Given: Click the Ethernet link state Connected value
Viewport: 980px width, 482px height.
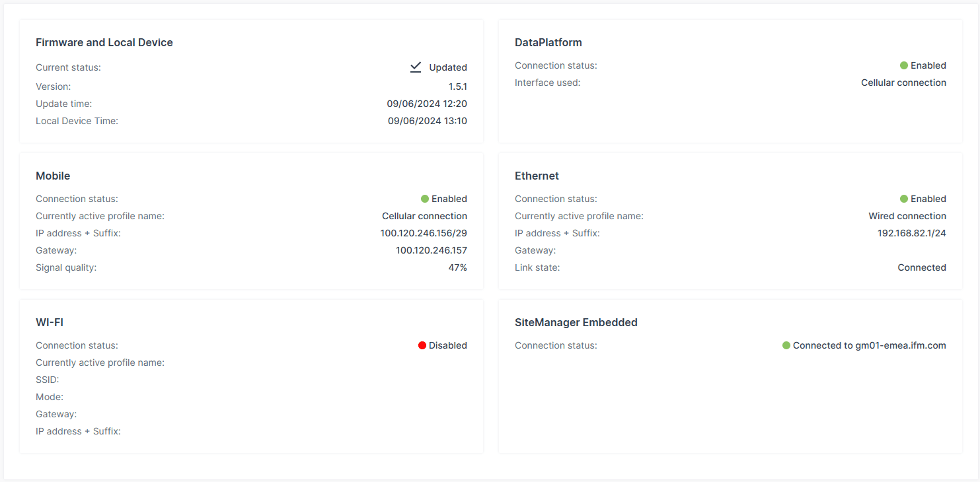Looking at the screenshot, I should pos(921,267).
